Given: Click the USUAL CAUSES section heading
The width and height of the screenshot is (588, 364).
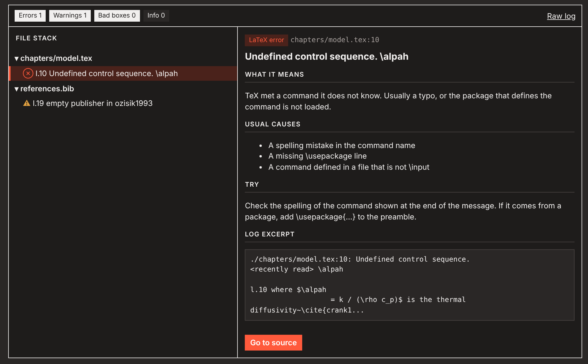Looking at the screenshot, I should pos(272,124).
